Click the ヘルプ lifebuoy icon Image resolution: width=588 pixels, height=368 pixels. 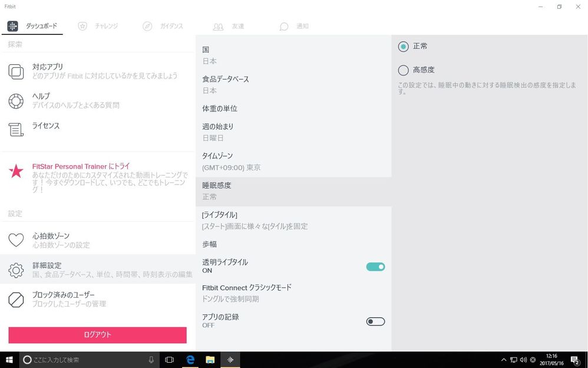tap(16, 101)
